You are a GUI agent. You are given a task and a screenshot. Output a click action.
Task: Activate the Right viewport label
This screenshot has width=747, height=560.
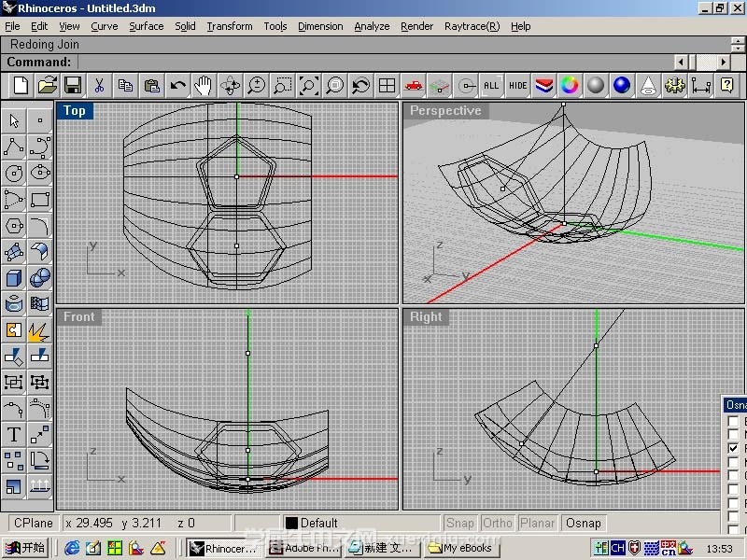point(426,316)
